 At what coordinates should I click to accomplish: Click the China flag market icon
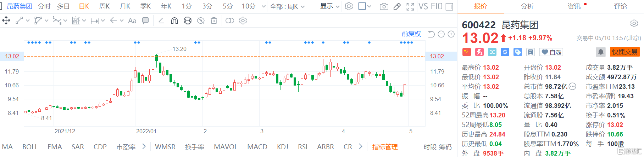[x=466, y=52]
